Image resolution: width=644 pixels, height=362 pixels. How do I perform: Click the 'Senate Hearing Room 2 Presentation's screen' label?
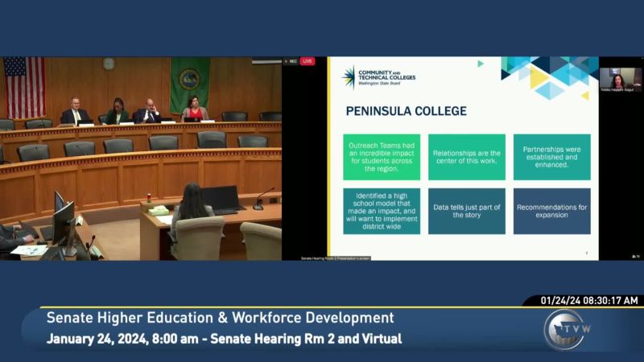(x=335, y=258)
